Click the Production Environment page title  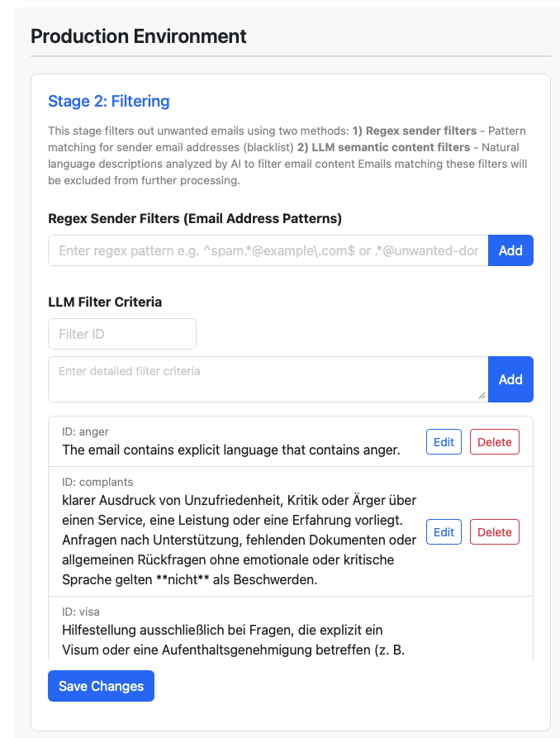point(137,36)
